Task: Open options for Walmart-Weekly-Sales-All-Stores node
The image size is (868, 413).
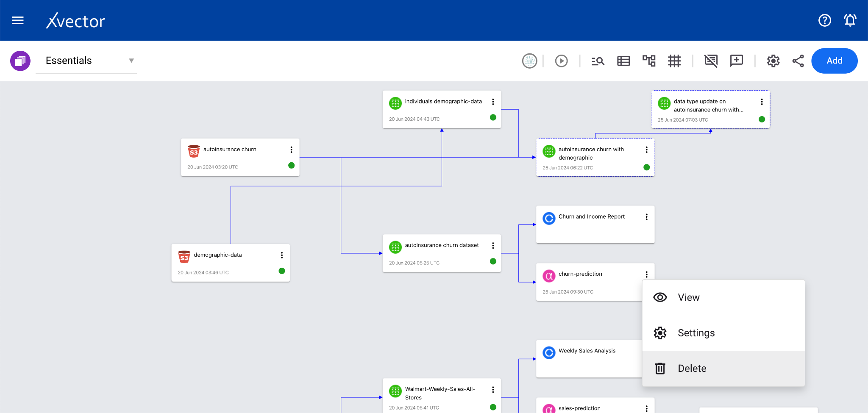Action: (493, 390)
